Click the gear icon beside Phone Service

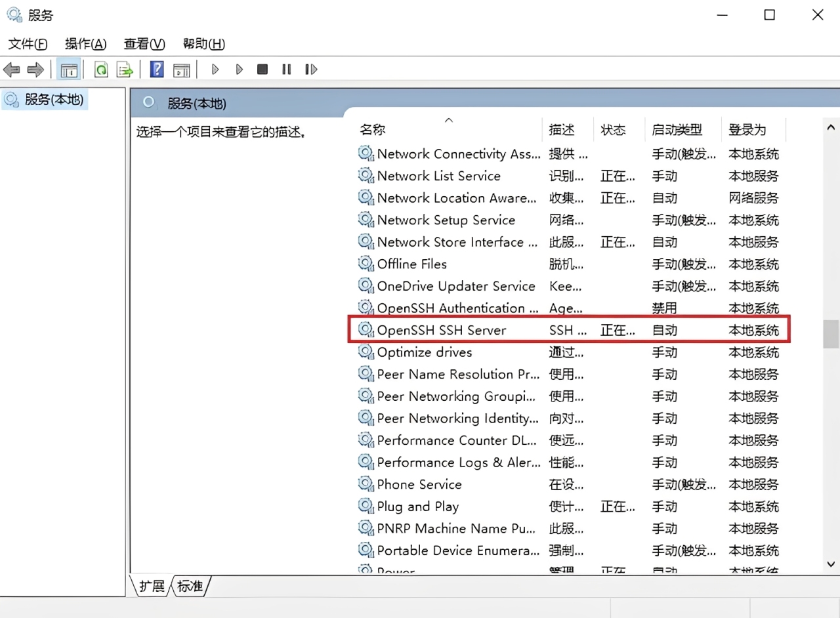tap(366, 484)
